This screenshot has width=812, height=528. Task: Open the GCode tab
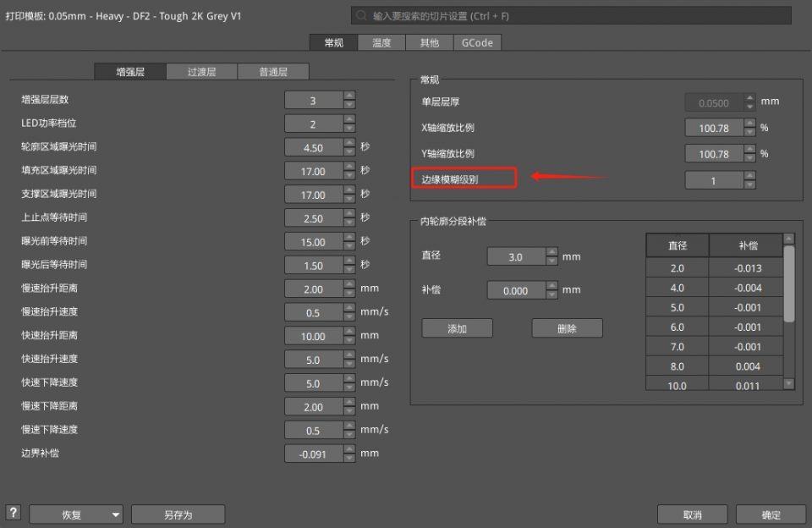477,42
